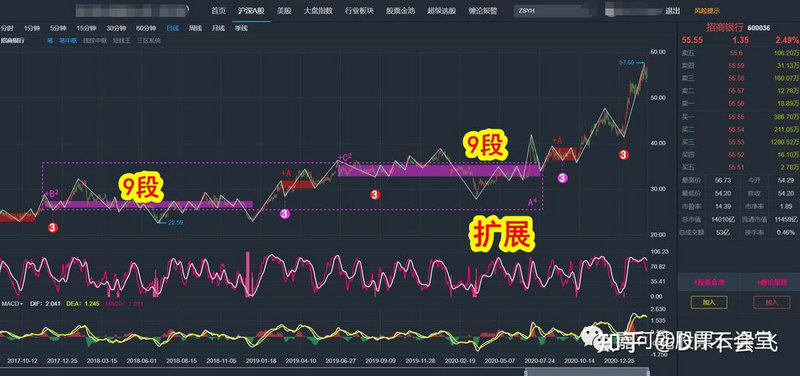Click the current price 55.55
Screen dimensions: 800x376
tap(692, 40)
